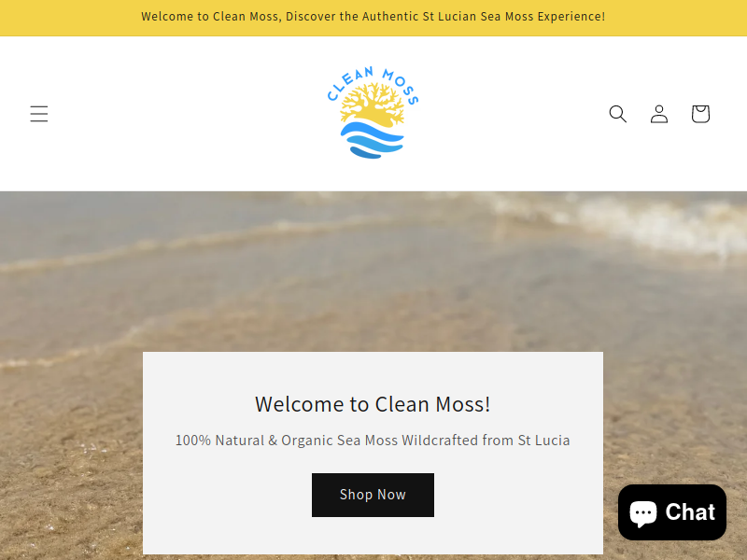This screenshot has width=747, height=560.
Task: Open the hamburger navigation menu
Action: click(x=39, y=114)
